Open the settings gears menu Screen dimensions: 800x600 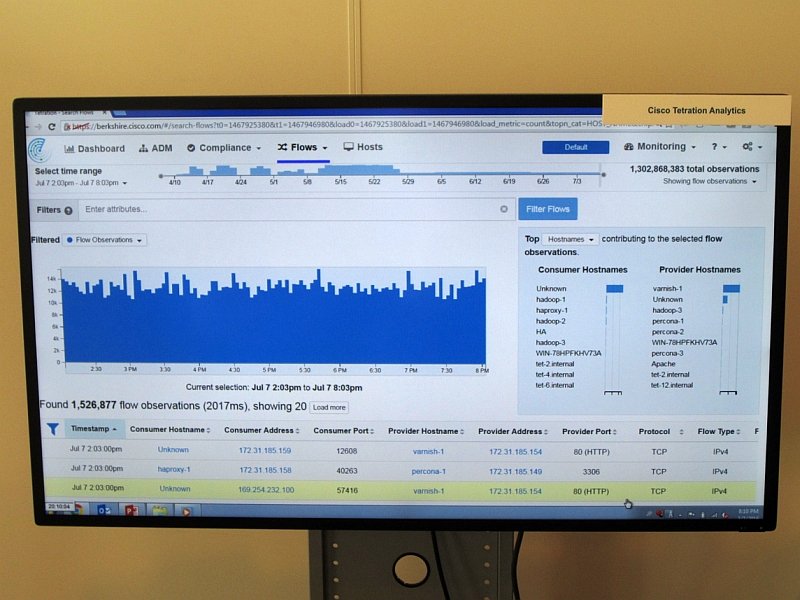[752, 146]
